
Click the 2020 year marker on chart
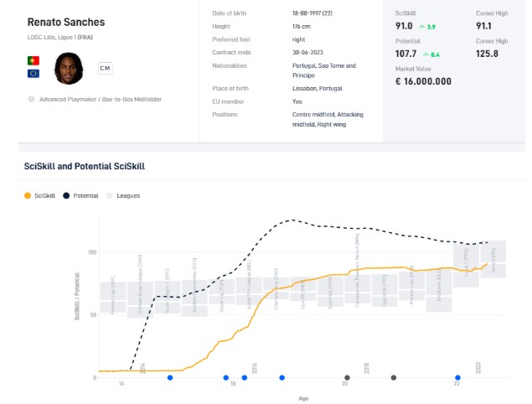tap(478, 368)
